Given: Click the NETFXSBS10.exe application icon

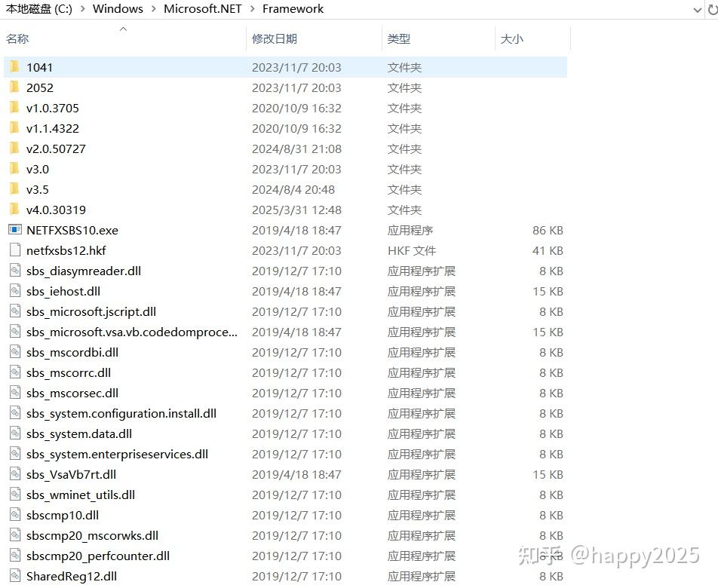Looking at the screenshot, I should pos(14,230).
